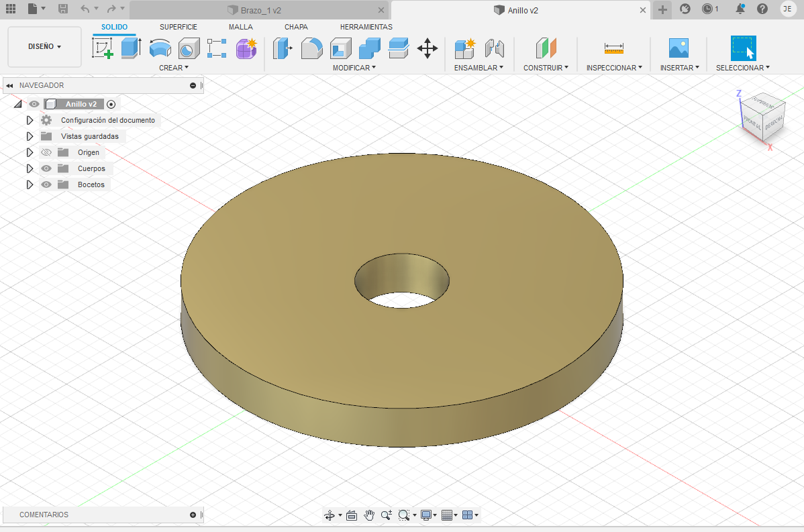804x532 pixels.
Task: Select the Rectangular Pattern tool
Action: 217,48
